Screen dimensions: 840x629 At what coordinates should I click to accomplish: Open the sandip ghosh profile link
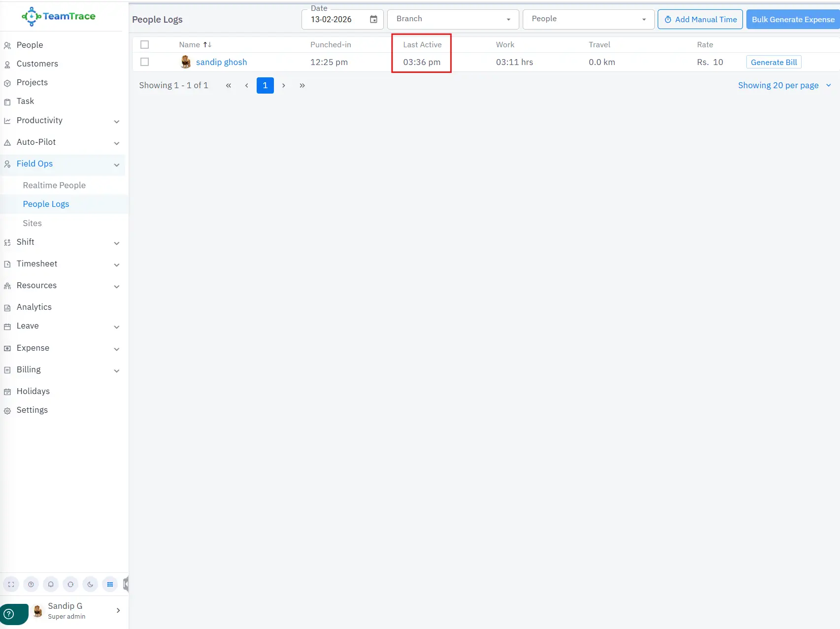pos(221,62)
